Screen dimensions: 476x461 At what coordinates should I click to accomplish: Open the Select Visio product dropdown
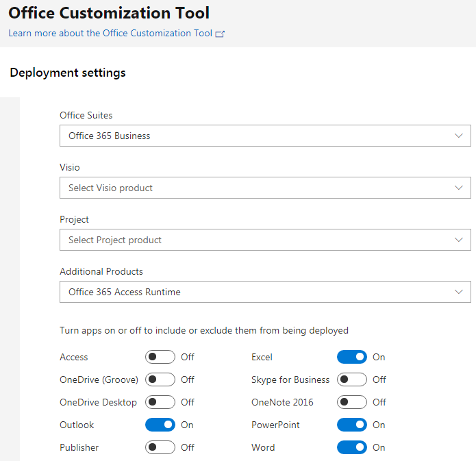pyautogui.click(x=265, y=188)
